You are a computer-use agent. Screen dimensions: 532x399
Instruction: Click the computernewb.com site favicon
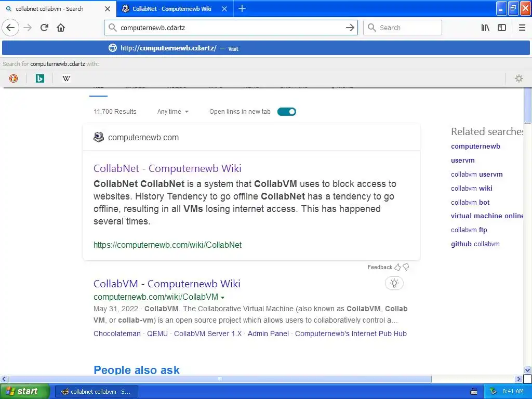pyautogui.click(x=98, y=137)
